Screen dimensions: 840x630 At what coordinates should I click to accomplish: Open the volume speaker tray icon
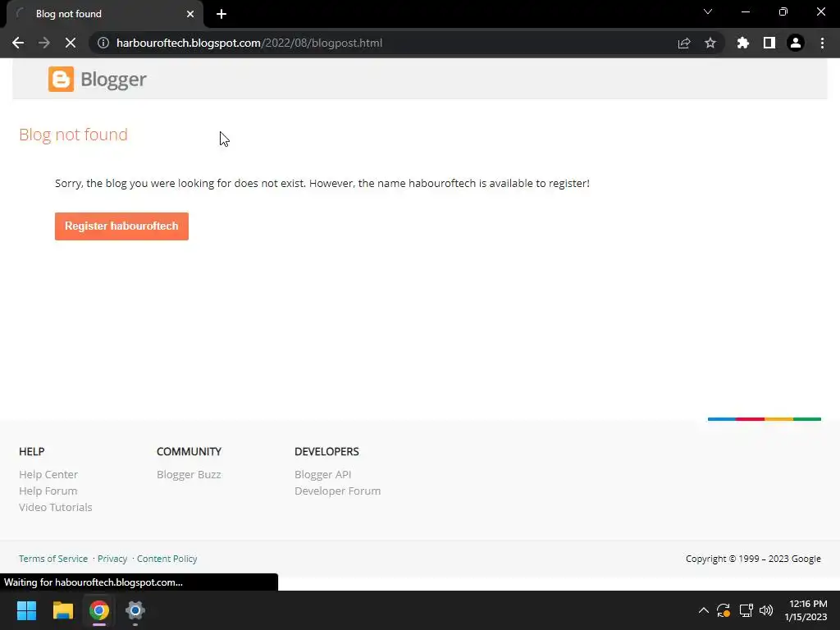(766, 610)
